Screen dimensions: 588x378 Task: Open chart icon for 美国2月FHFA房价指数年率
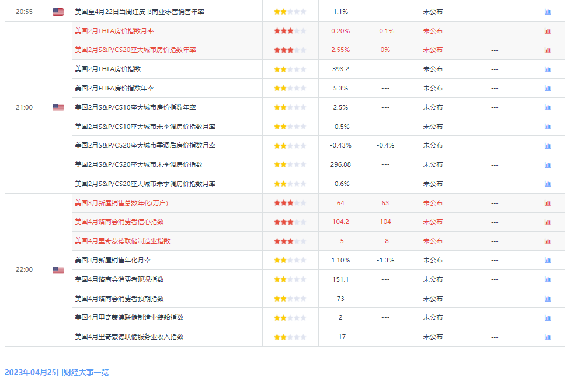(548, 89)
